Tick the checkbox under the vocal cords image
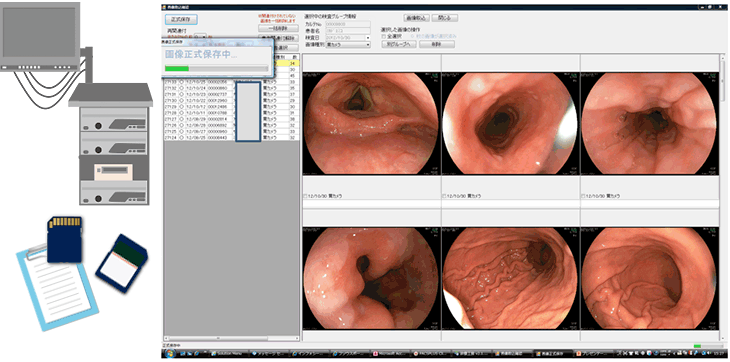This screenshot has height=362, width=730. [305, 196]
